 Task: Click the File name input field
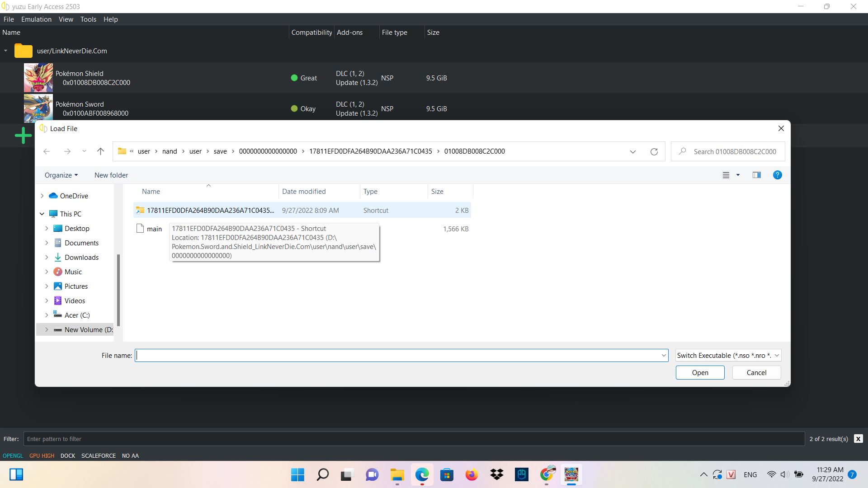coord(398,355)
